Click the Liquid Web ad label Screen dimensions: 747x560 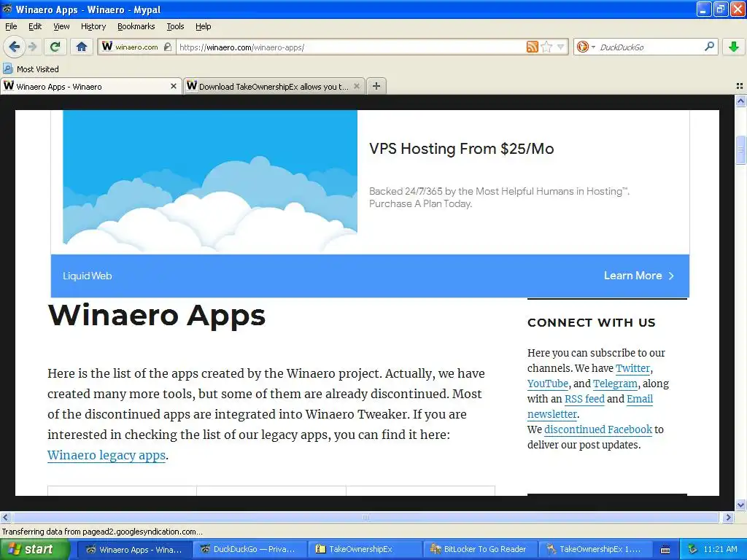tap(88, 276)
